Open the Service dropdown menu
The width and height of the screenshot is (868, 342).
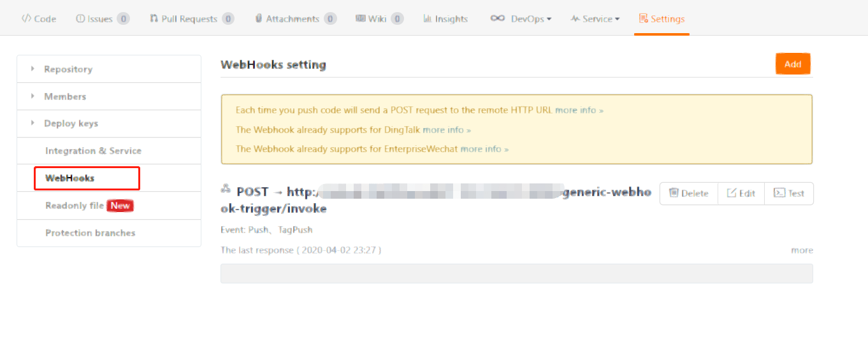(x=595, y=18)
